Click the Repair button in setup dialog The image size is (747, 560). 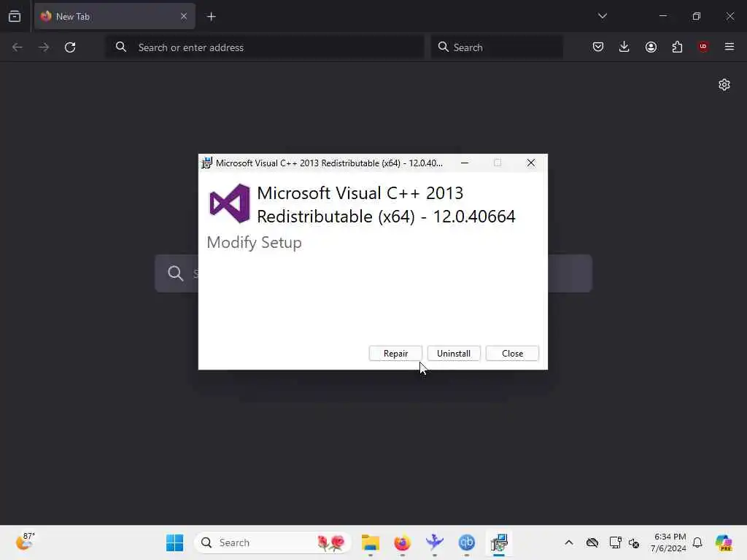pos(395,354)
